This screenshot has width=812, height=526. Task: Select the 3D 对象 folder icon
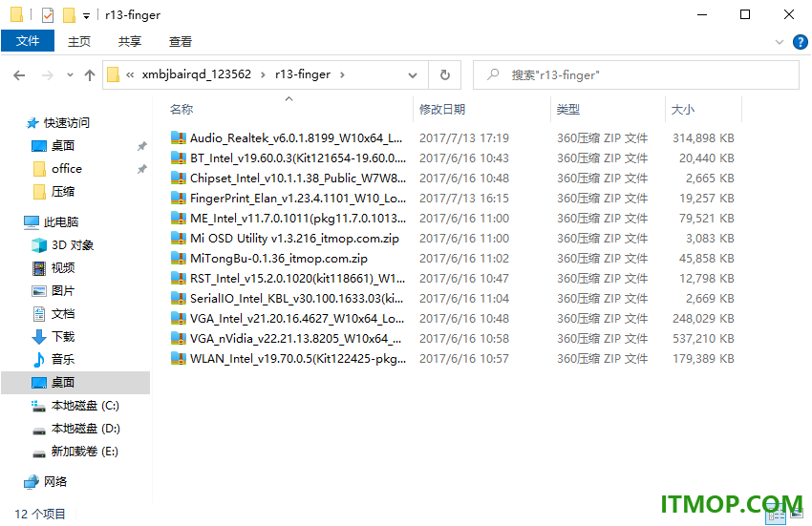pos(39,245)
